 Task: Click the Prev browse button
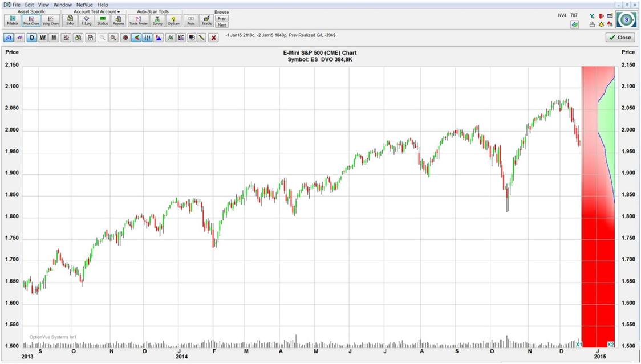(x=222, y=18)
